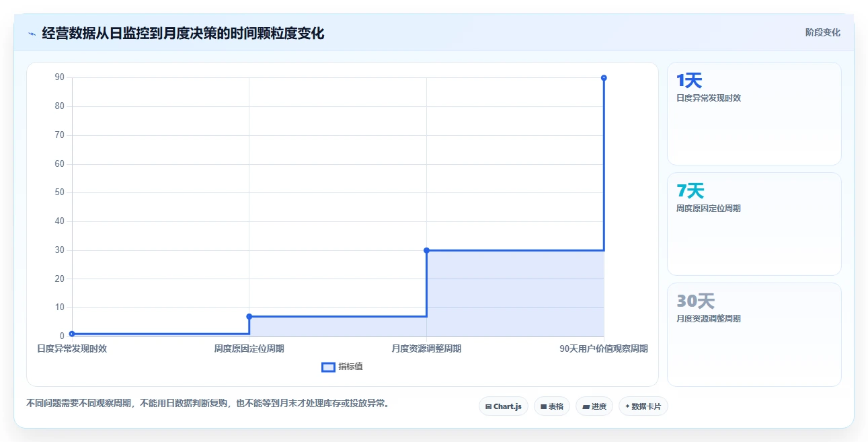The image size is (868, 442).
Task: Click the data point at value 30
Action: pyautogui.click(x=426, y=250)
